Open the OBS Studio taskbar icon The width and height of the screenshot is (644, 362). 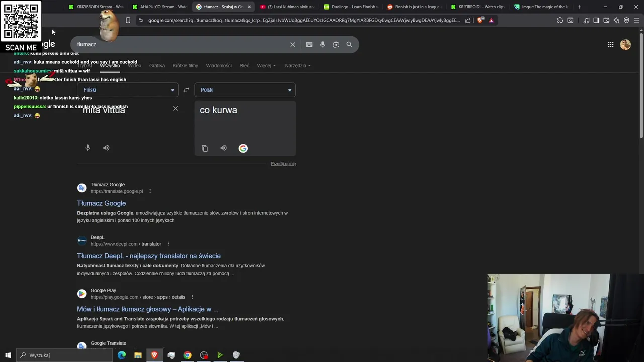204,355
